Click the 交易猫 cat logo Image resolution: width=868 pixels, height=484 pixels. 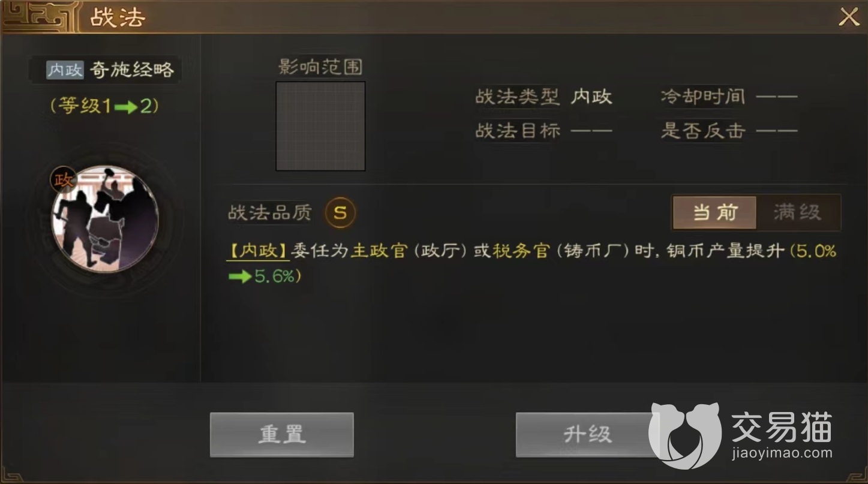(685, 435)
